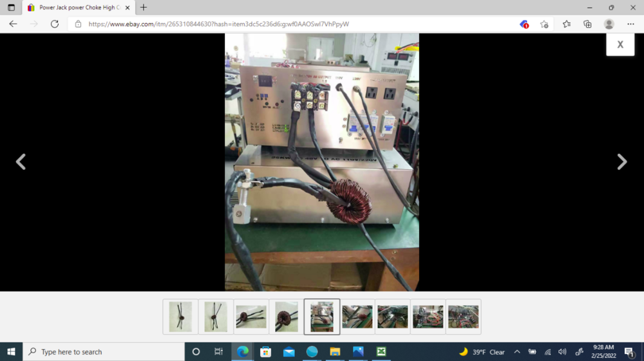Switch to Microsoft Edge in taskbar
The height and width of the screenshot is (361, 644).
243,351
